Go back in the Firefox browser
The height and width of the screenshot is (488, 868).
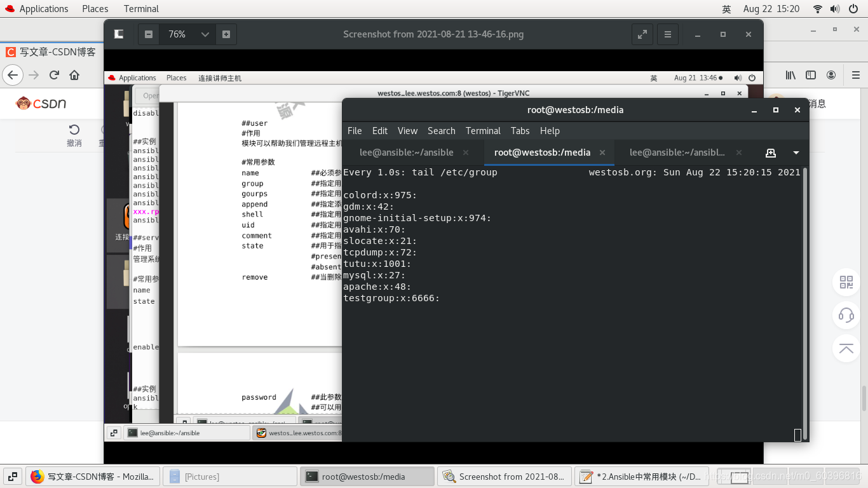coord(13,75)
